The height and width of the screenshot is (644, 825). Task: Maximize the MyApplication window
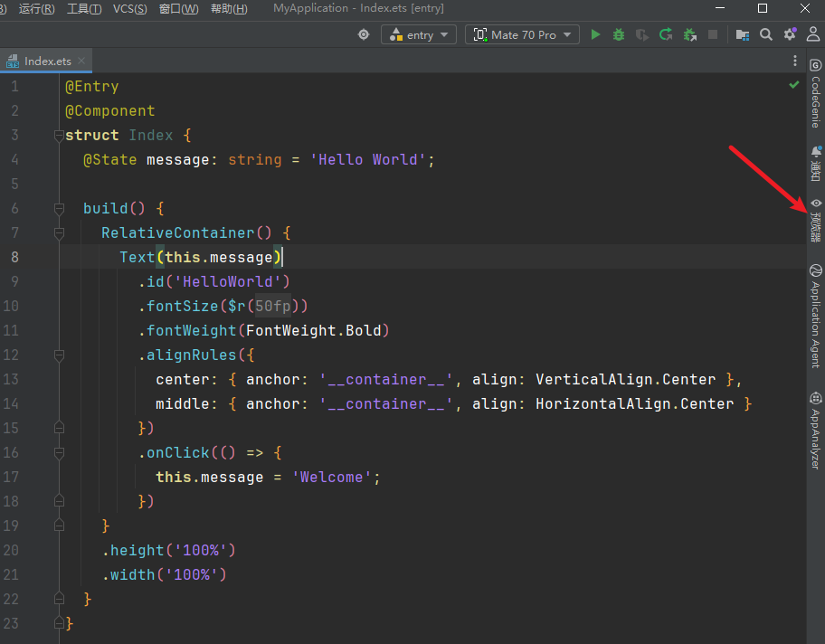click(x=763, y=8)
